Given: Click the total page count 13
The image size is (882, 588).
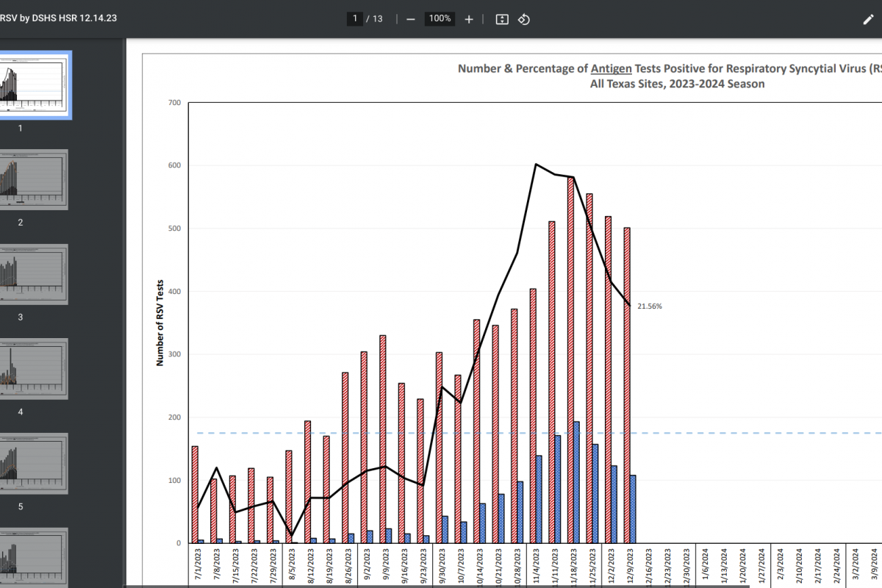Looking at the screenshot, I should coord(377,18).
